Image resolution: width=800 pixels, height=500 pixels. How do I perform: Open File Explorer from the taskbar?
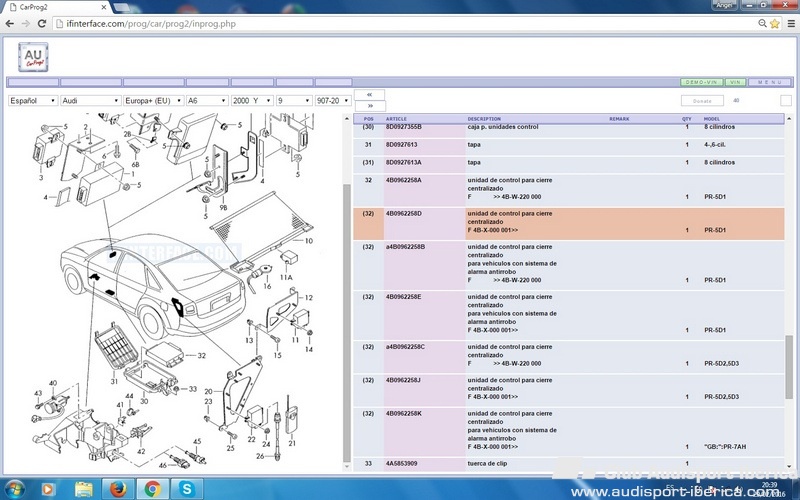[84, 489]
